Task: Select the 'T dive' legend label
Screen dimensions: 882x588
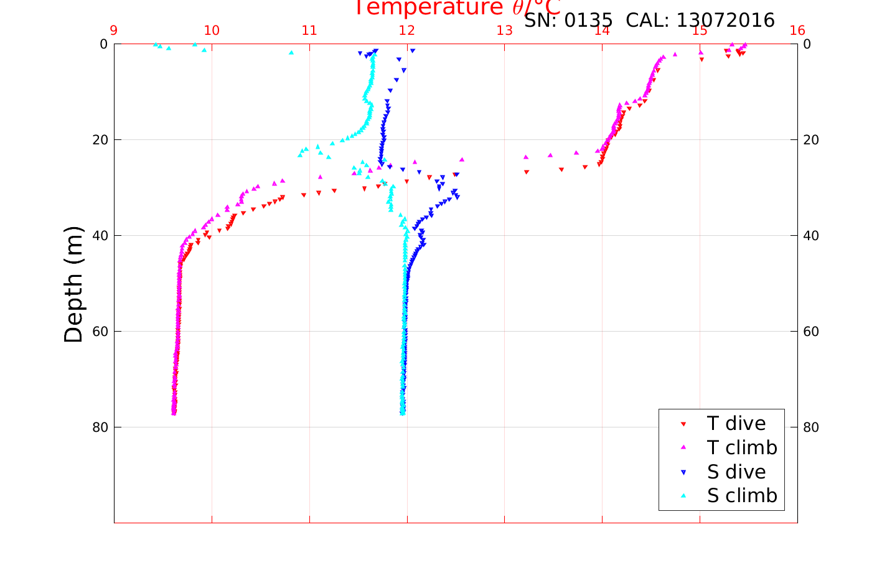Action: tap(736, 424)
